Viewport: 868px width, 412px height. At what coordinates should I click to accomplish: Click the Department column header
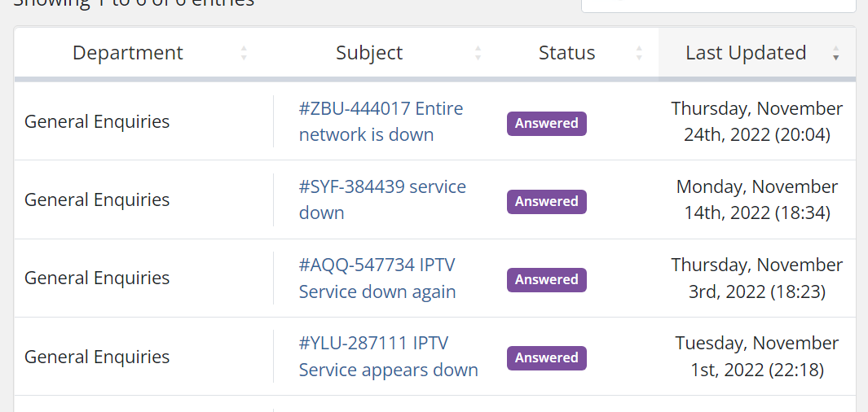128,53
